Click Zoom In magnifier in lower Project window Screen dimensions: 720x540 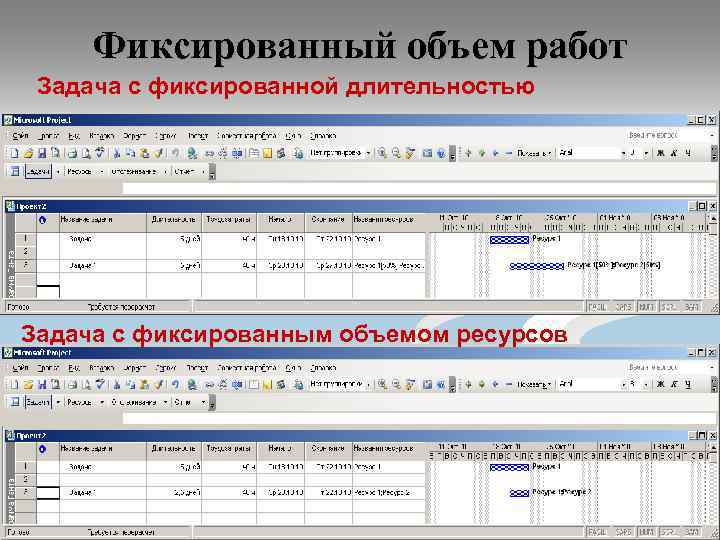pyautogui.click(x=382, y=384)
